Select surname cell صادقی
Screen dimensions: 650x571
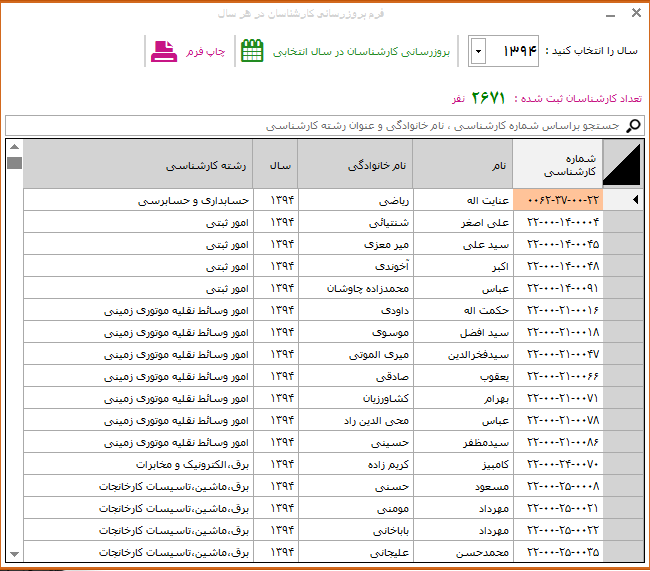click(x=356, y=376)
